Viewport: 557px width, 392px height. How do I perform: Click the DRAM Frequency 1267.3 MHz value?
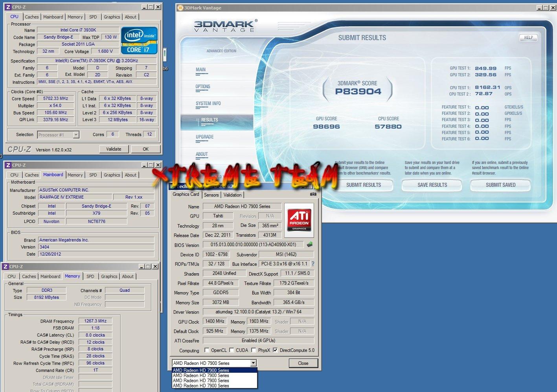coord(95,321)
